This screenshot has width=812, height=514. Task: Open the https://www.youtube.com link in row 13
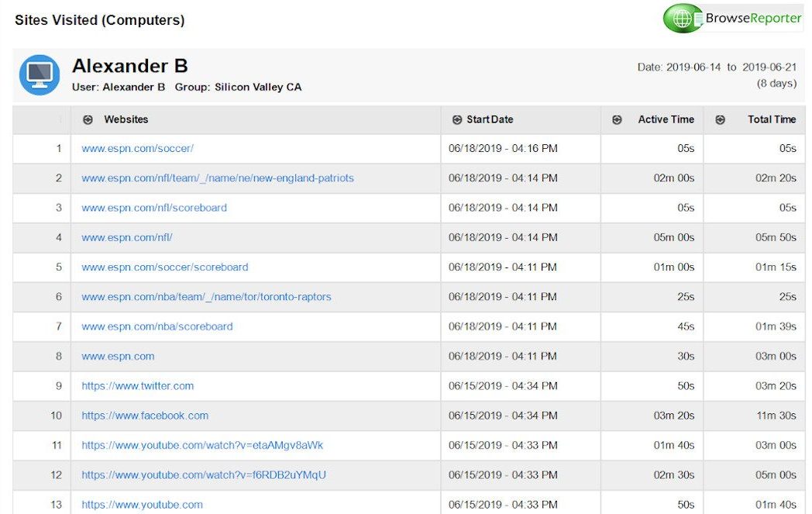click(142, 504)
